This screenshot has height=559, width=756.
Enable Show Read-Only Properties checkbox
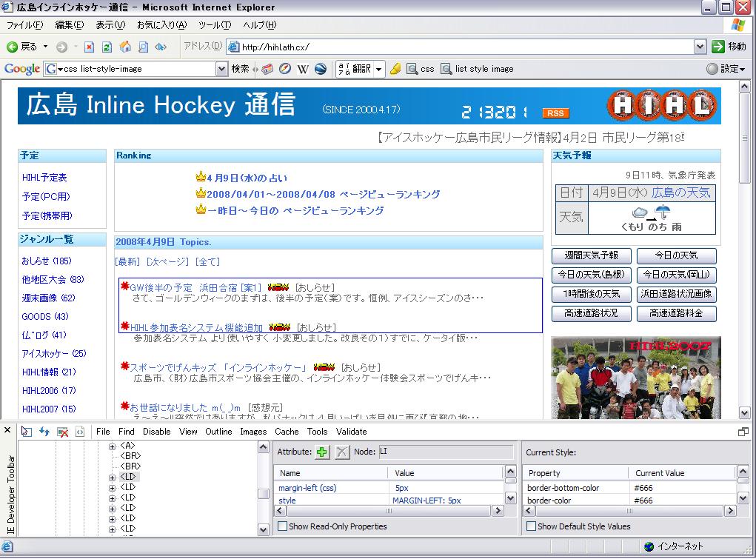click(282, 526)
